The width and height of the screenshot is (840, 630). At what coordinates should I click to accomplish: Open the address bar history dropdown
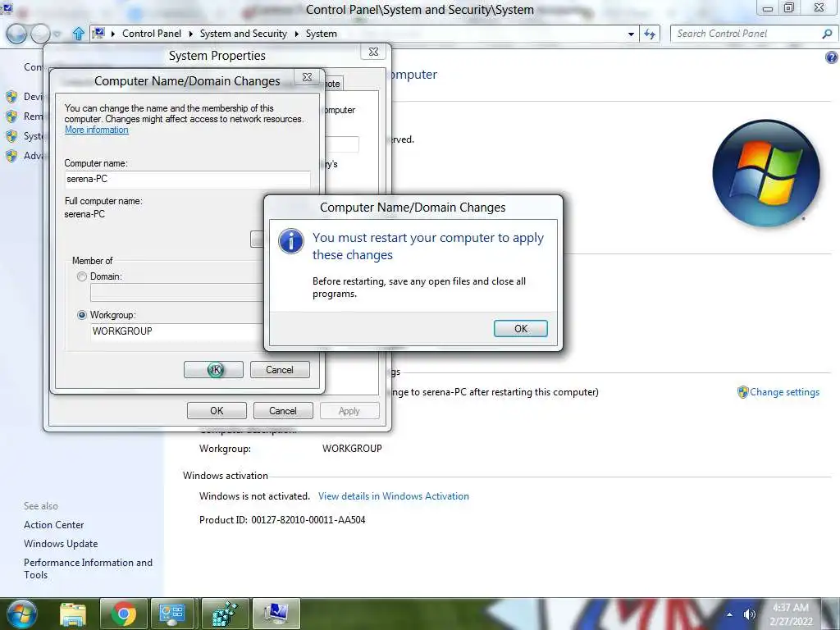tap(631, 34)
